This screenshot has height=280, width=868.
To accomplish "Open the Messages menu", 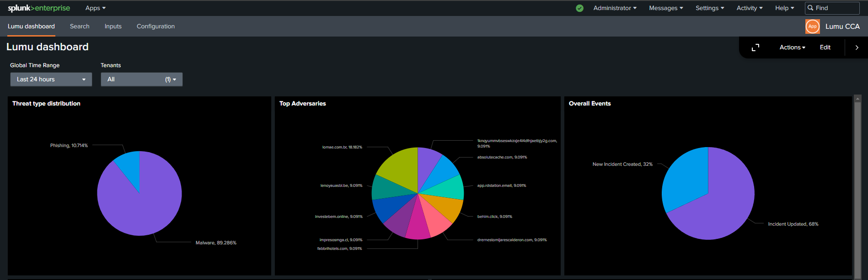I will 666,8.
